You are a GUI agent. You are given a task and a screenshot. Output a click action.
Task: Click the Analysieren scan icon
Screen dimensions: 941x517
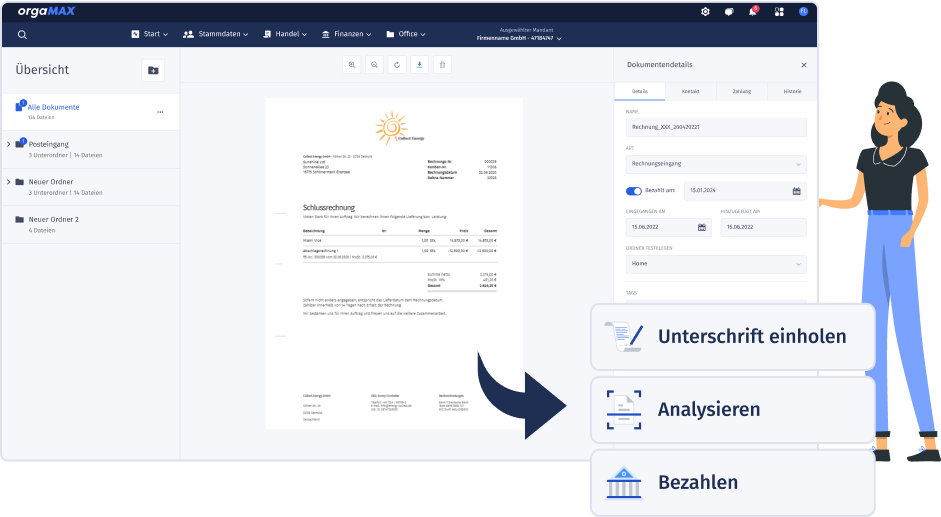(x=624, y=410)
